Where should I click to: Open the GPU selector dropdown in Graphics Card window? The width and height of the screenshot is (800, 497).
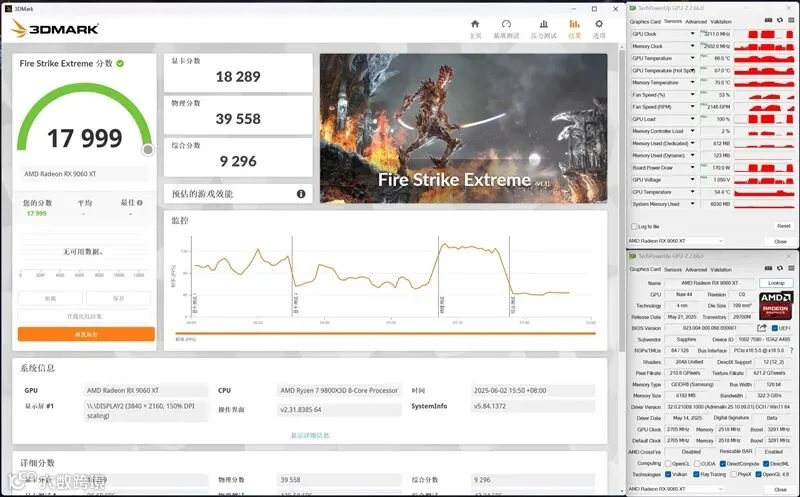(676, 489)
